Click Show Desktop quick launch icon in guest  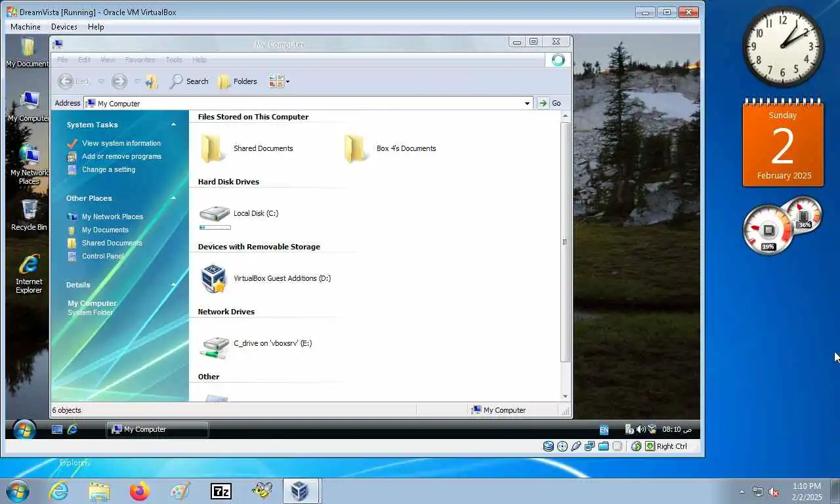tap(57, 429)
